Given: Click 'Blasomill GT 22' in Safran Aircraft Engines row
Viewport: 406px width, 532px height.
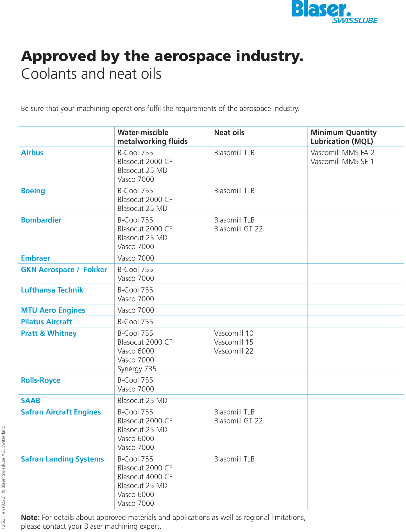Looking at the screenshot, I should (238, 421).
